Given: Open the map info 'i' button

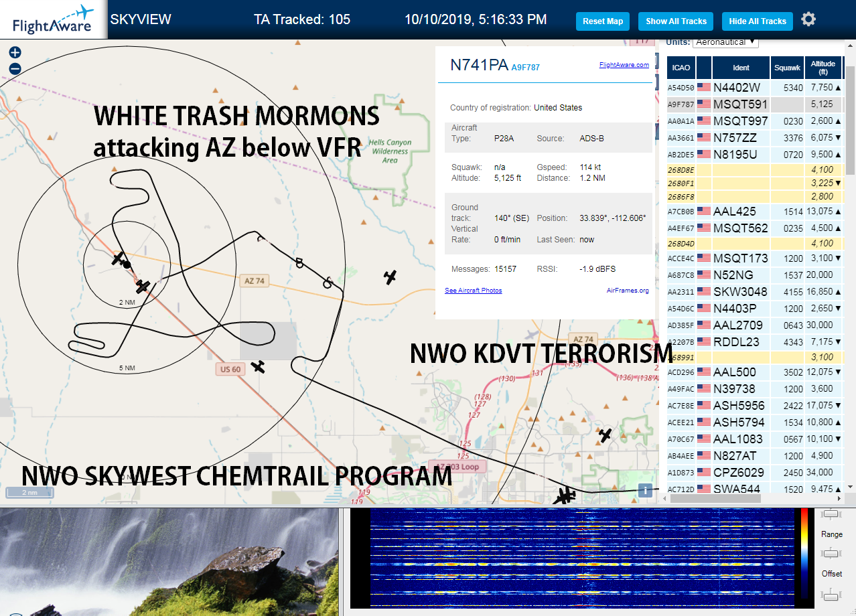Looking at the screenshot, I should click(645, 490).
